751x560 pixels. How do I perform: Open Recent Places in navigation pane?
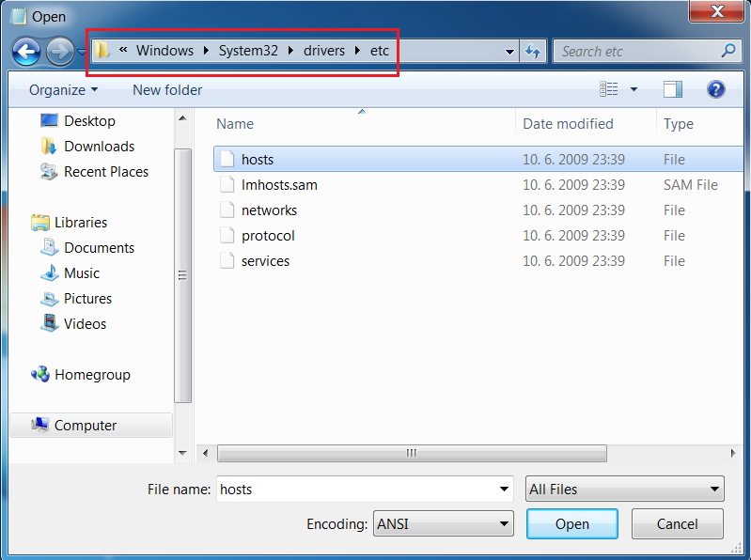(x=106, y=172)
